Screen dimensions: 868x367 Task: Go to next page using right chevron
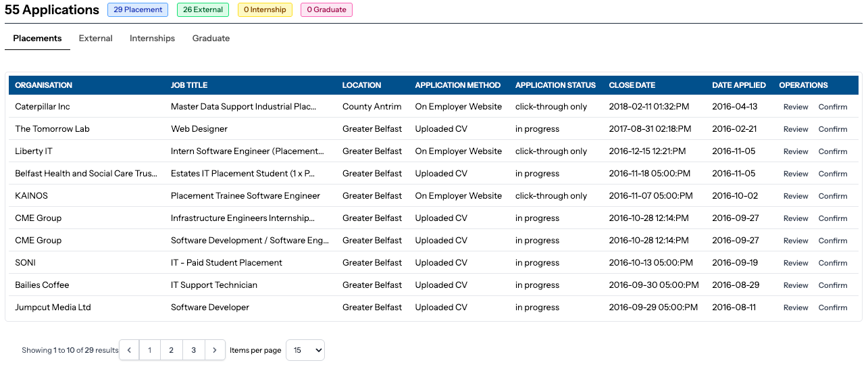pos(215,350)
